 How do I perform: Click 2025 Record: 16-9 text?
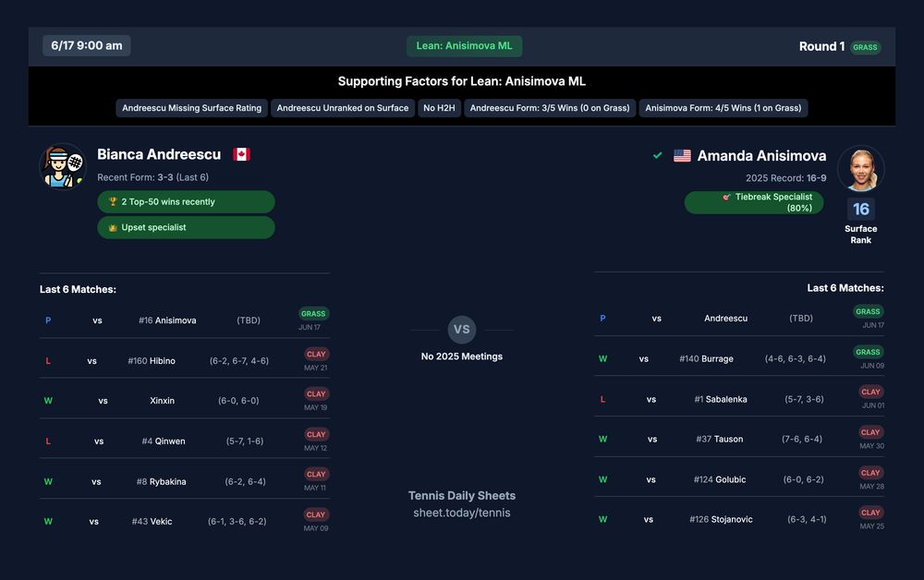pyautogui.click(x=785, y=178)
